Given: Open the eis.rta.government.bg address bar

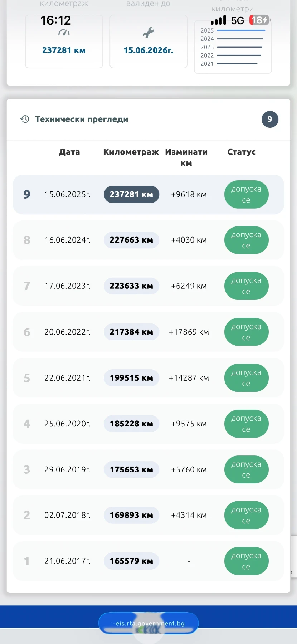Looking at the screenshot, I should (x=148, y=623).
